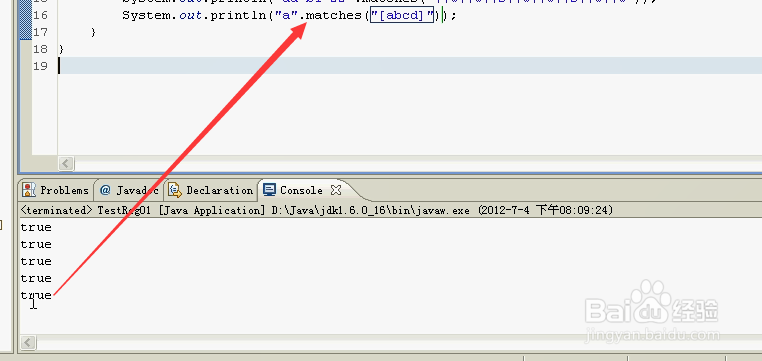Select the Problems tab label

(64, 190)
